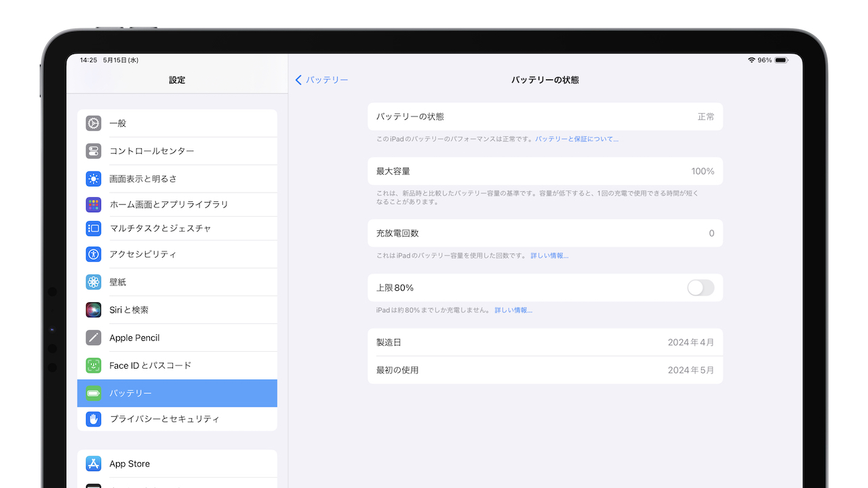Click the Face ID とパスコード icon
The height and width of the screenshot is (488, 868).
click(x=93, y=365)
